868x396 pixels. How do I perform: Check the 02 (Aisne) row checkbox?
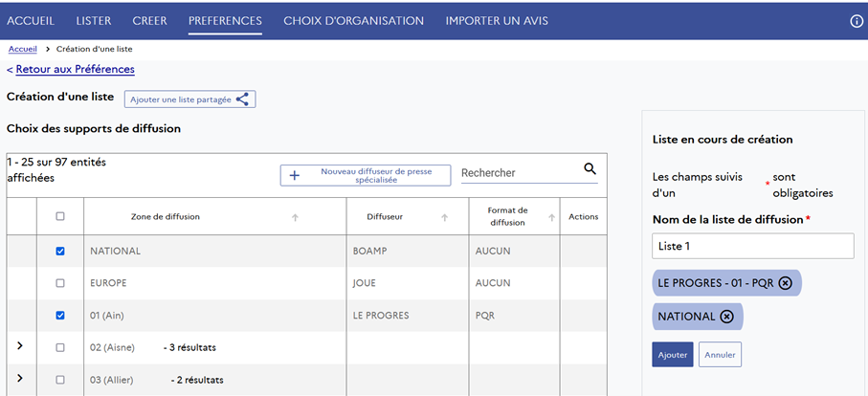(60, 348)
